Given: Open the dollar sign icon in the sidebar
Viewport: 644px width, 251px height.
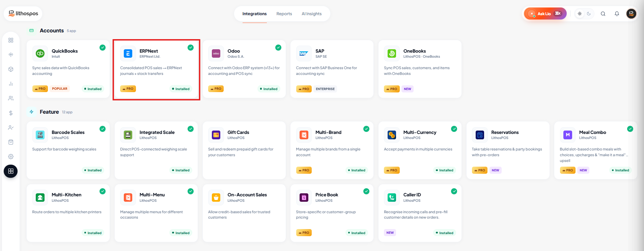Looking at the screenshot, I should coord(11,113).
